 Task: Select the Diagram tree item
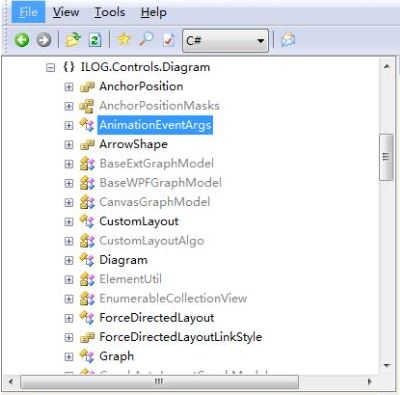point(123,260)
